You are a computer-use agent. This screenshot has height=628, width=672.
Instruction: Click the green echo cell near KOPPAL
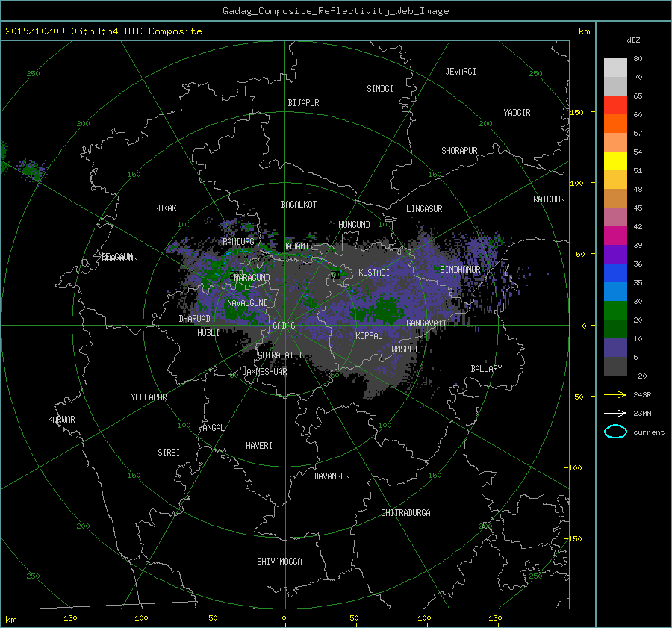378,310
